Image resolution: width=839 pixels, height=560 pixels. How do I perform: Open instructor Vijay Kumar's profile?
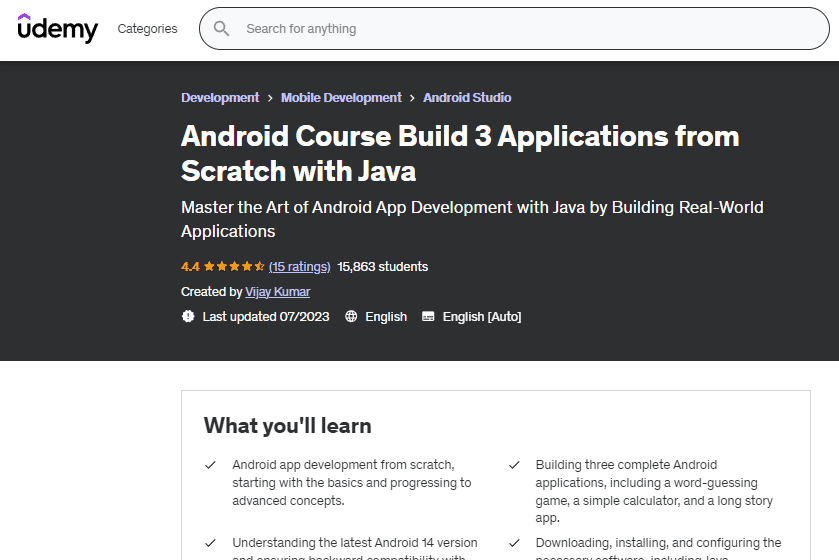pos(277,292)
